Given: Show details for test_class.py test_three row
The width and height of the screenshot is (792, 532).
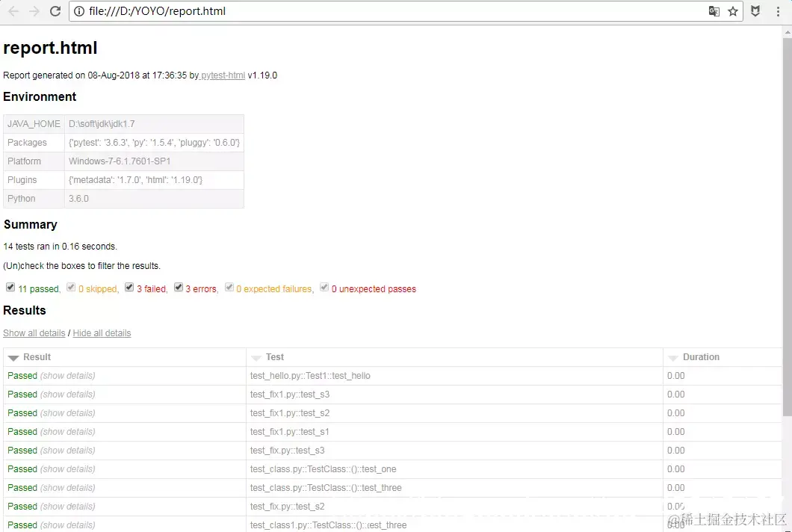Looking at the screenshot, I should click(x=68, y=487).
